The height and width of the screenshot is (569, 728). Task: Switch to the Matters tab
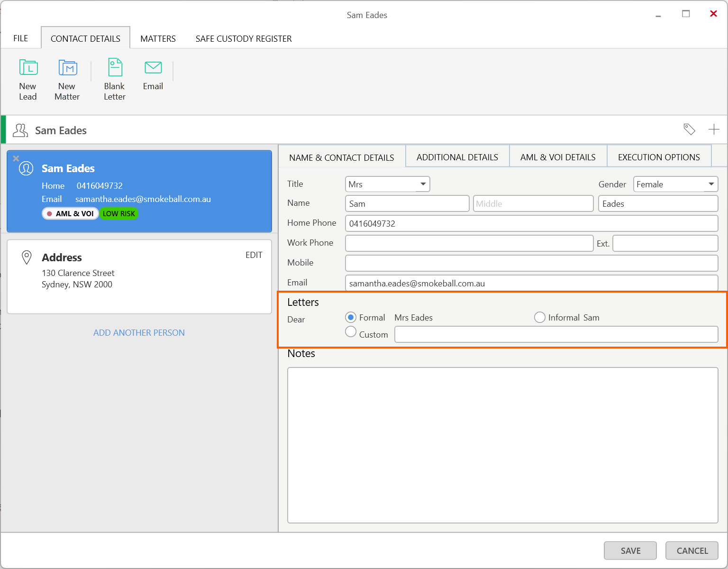(158, 39)
